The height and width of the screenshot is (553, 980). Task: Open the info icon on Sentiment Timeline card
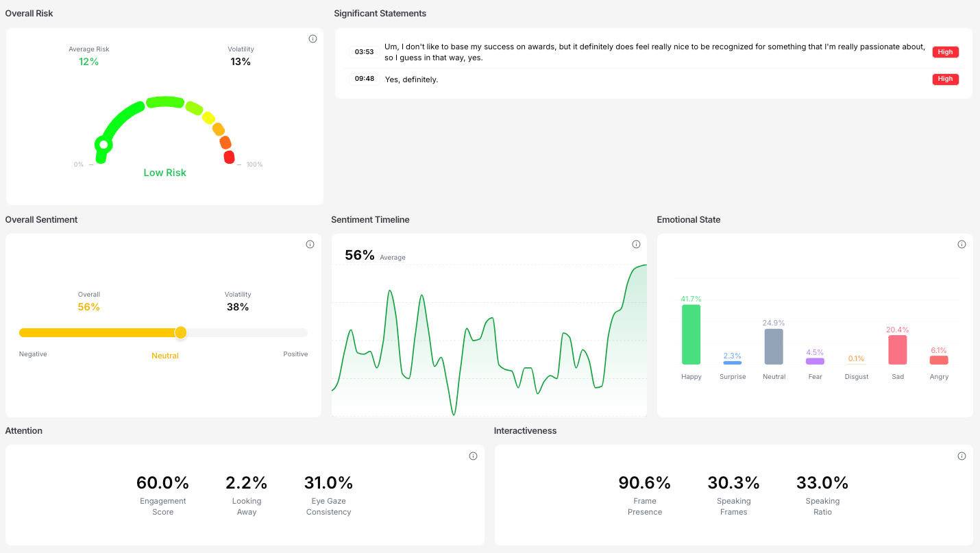636,245
